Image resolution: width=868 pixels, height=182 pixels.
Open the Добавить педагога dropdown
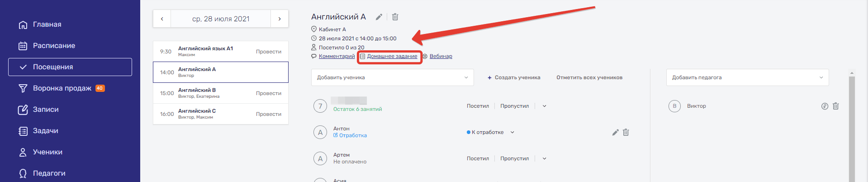[x=747, y=77]
